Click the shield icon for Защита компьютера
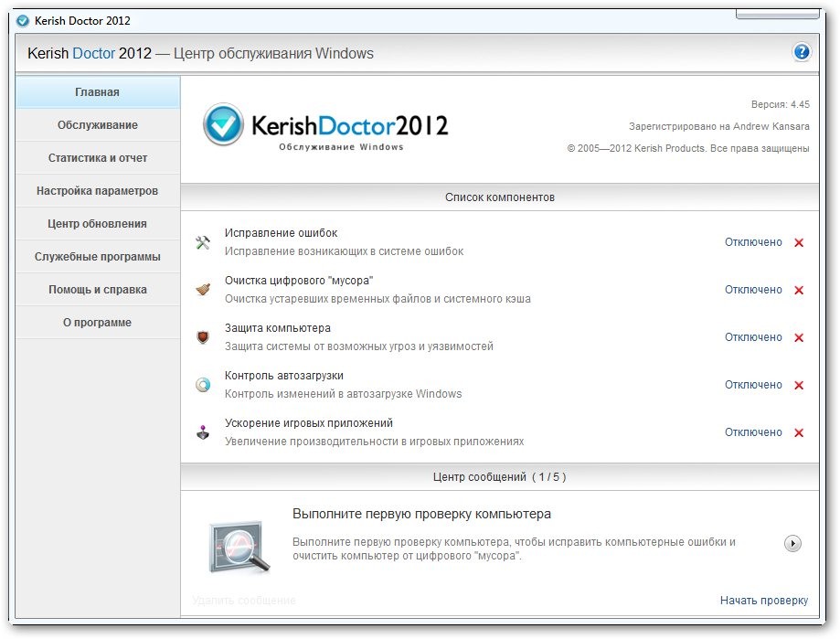The image size is (840, 639). click(203, 337)
